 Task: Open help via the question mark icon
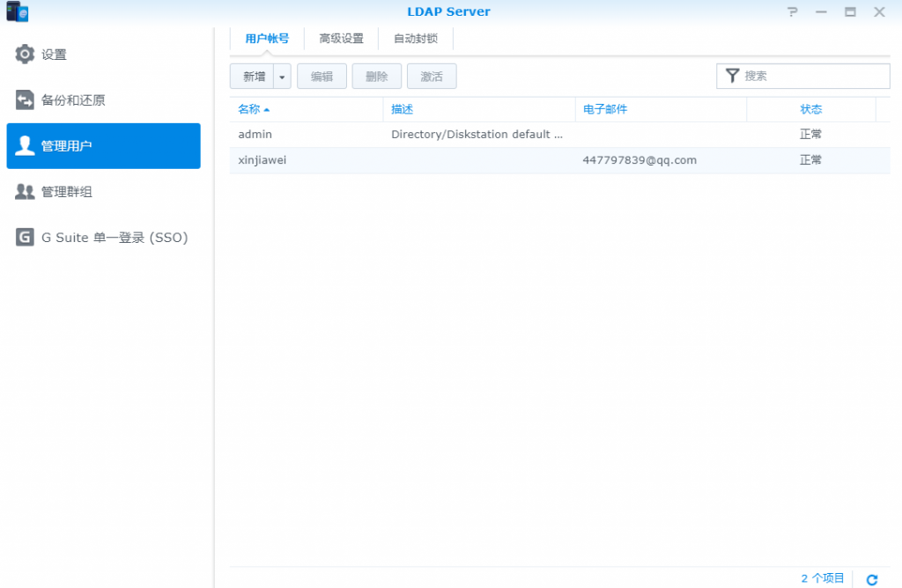point(793,12)
